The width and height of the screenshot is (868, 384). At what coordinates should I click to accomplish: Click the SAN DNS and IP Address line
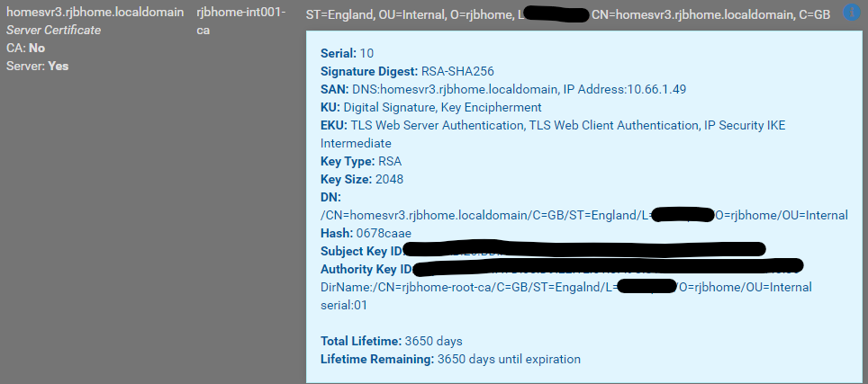(503, 89)
